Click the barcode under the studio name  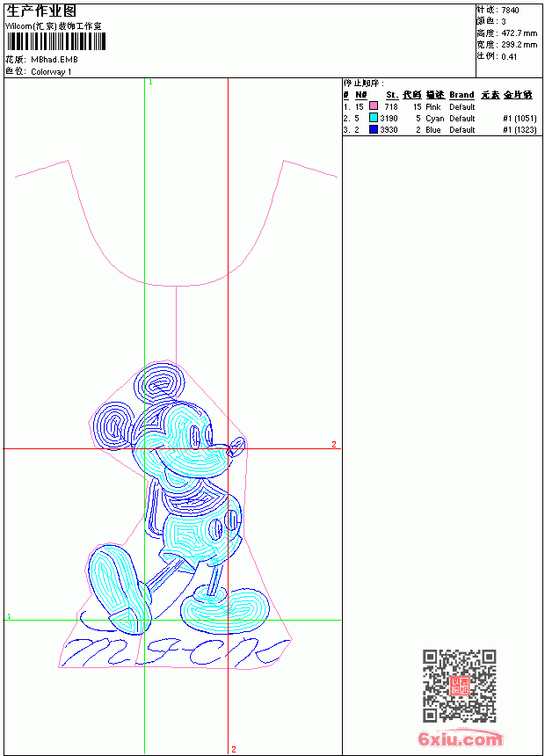[x=56, y=42]
